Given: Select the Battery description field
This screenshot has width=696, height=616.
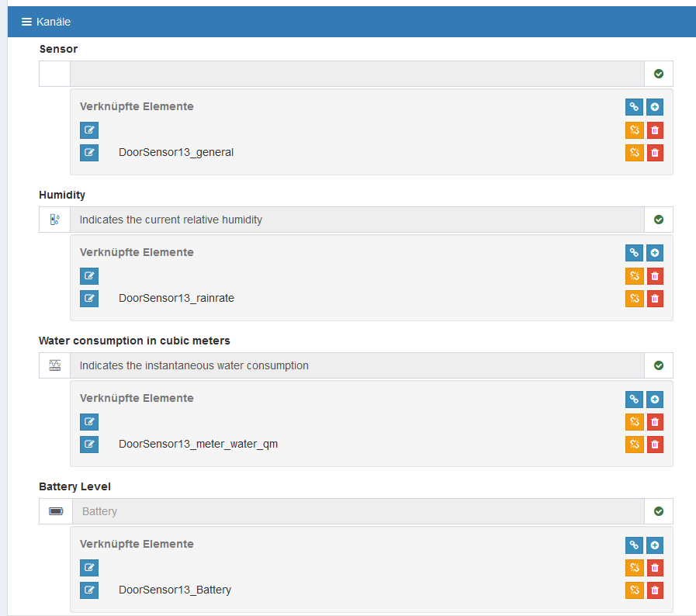Looking at the screenshot, I should coord(358,512).
